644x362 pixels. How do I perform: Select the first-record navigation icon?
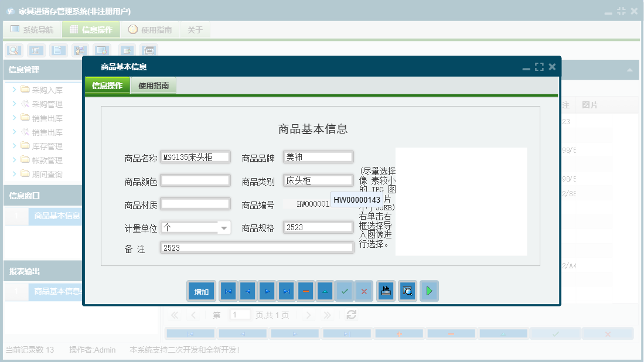click(x=228, y=291)
